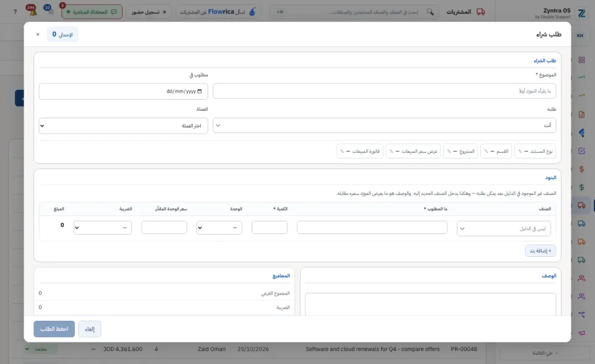The width and height of the screenshot is (595, 364).
Task: Click the الكمية quantity input
Action: click(270, 228)
